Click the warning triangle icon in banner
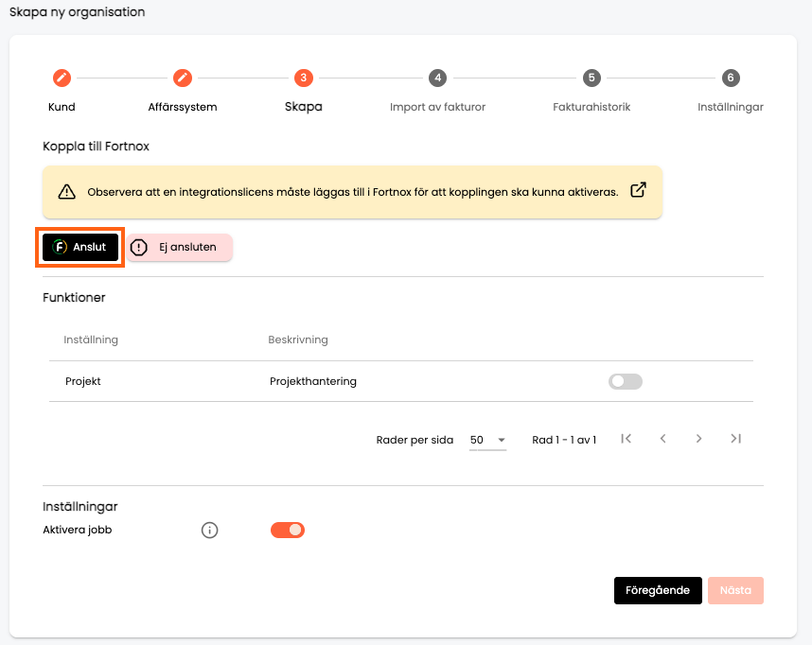Screen dimensions: 812x645 (67, 192)
